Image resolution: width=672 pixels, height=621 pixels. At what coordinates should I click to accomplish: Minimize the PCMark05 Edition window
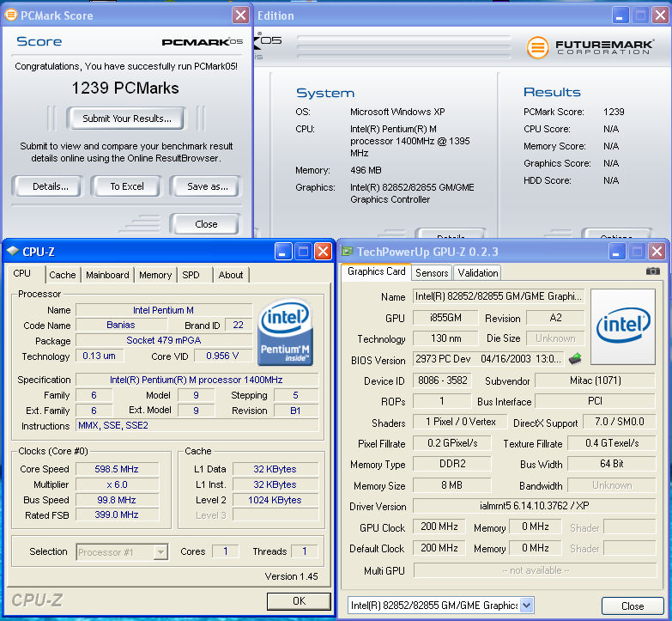pyautogui.click(x=620, y=15)
